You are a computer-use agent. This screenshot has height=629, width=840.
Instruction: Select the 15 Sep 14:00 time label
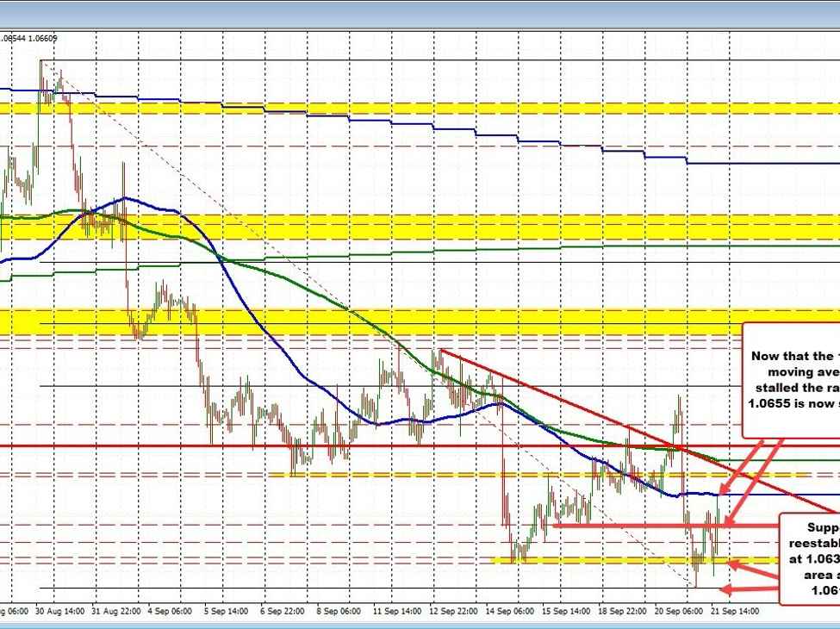[x=566, y=610]
